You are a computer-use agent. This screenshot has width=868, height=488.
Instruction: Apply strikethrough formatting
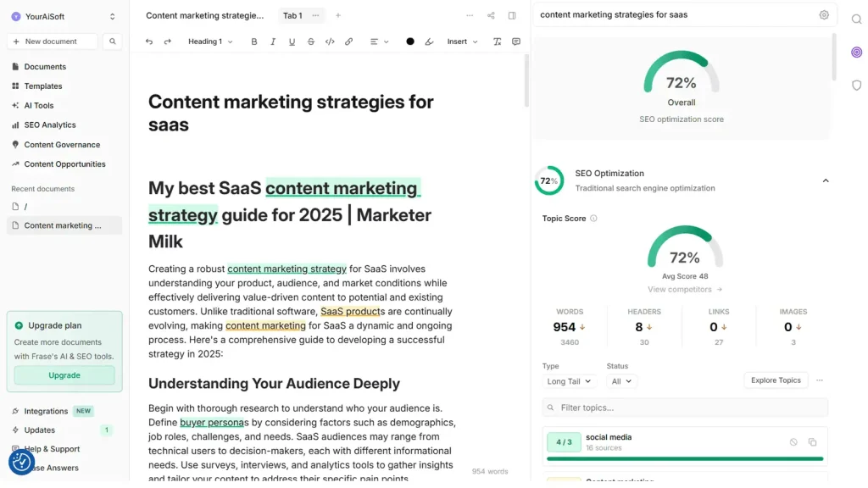pos(311,42)
